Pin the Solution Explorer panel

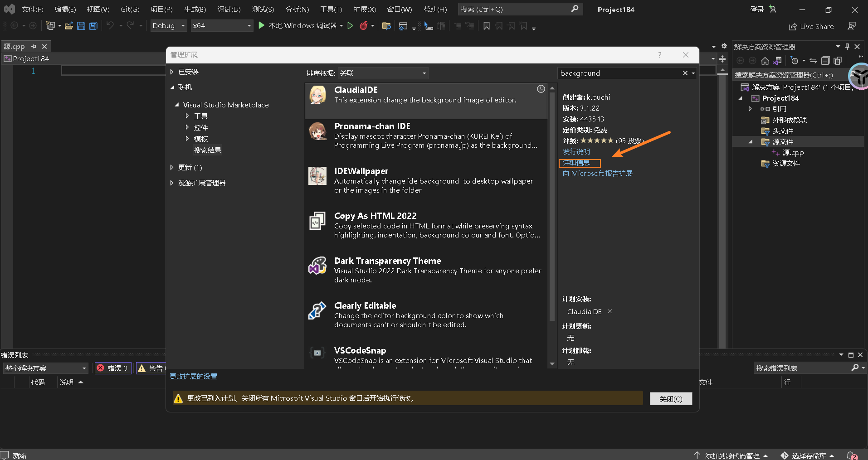click(847, 47)
